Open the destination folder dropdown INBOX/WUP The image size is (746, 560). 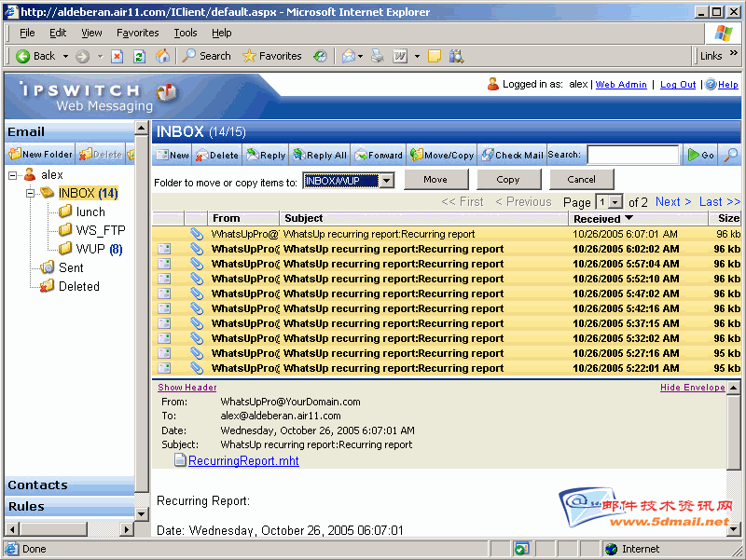(386, 180)
